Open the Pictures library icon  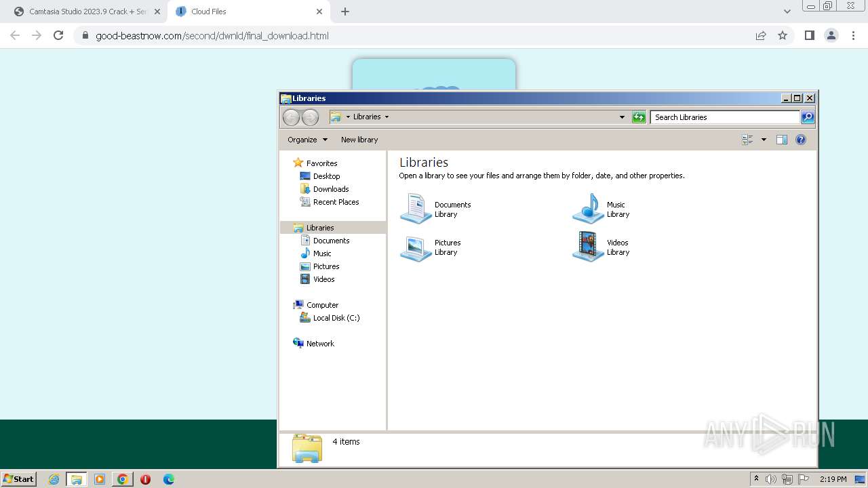click(416, 247)
